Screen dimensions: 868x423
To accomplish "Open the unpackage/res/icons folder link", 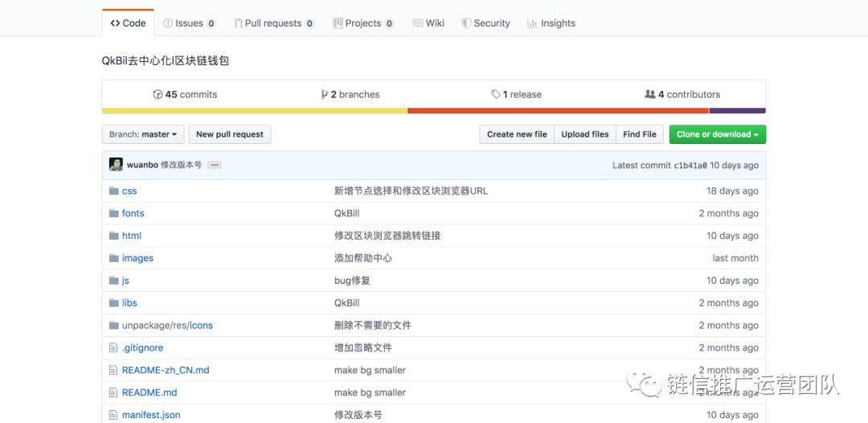I will click(167, 326).
